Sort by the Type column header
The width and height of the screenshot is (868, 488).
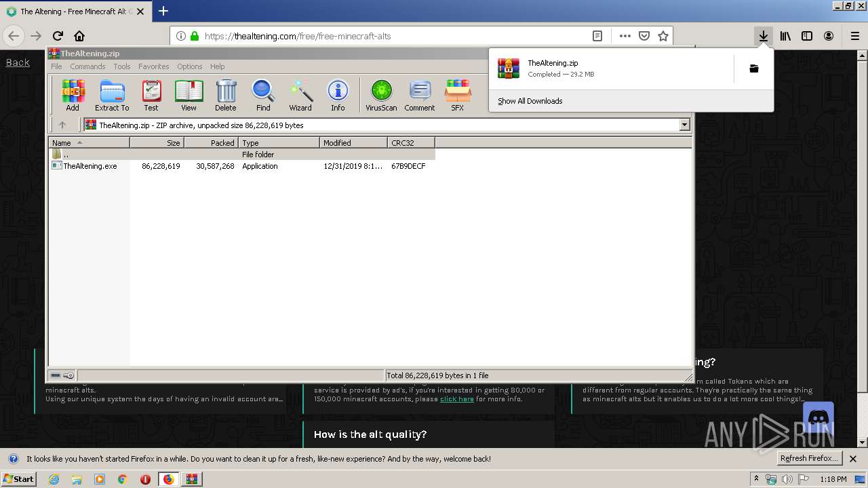(x=279, y=142)
